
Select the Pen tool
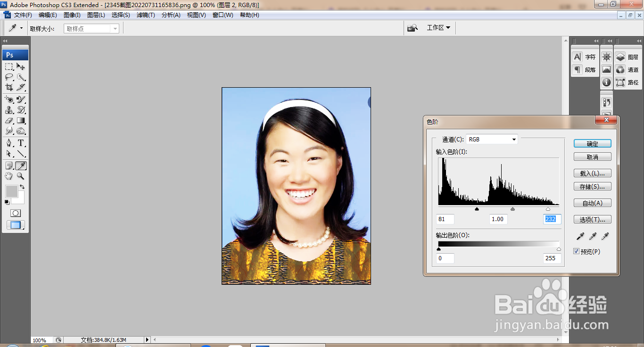pos(9,143)
